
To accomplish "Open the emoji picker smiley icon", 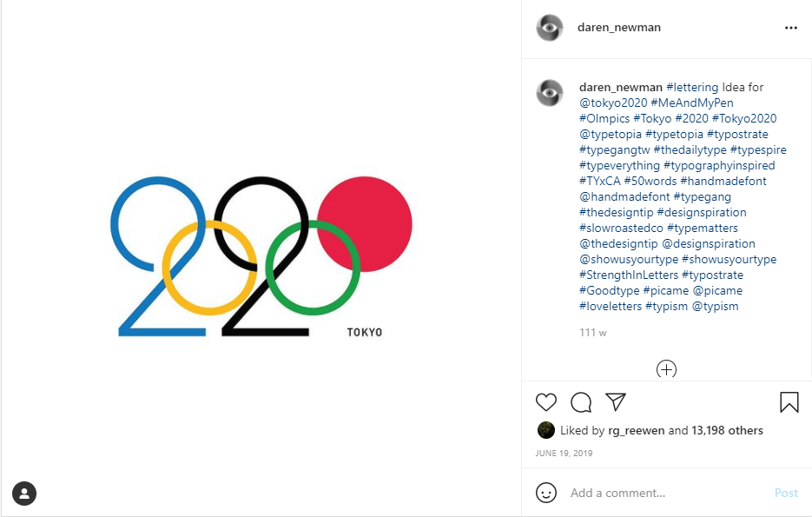I will [x=546, y=493].
